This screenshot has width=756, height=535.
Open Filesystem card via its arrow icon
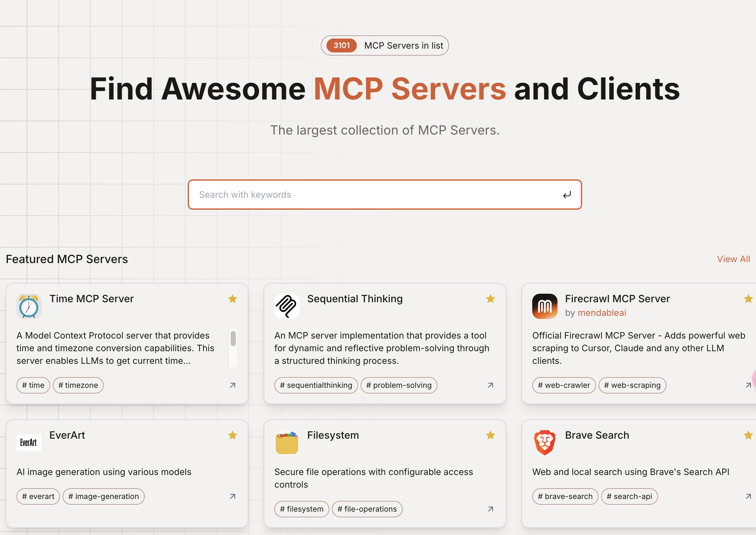point(490,509)
